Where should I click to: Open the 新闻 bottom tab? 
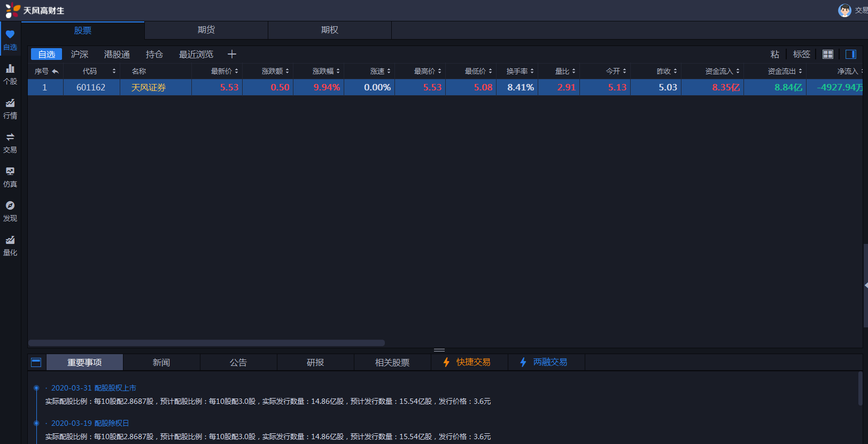click(161, 362)
